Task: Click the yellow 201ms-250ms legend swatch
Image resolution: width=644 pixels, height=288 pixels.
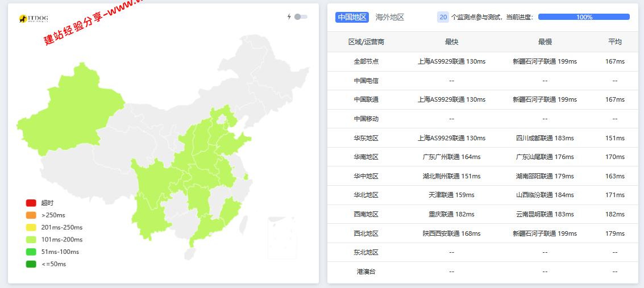Action: point(31,227)
